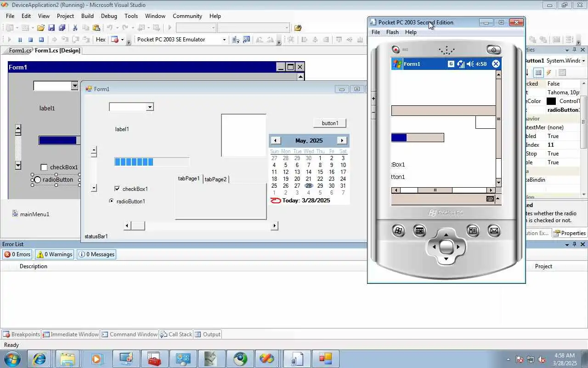Image resolution: width=588 pixels, height=368 pixels.
Task: Close Form1 with emulator X button
Action: (x=496, y=64)
